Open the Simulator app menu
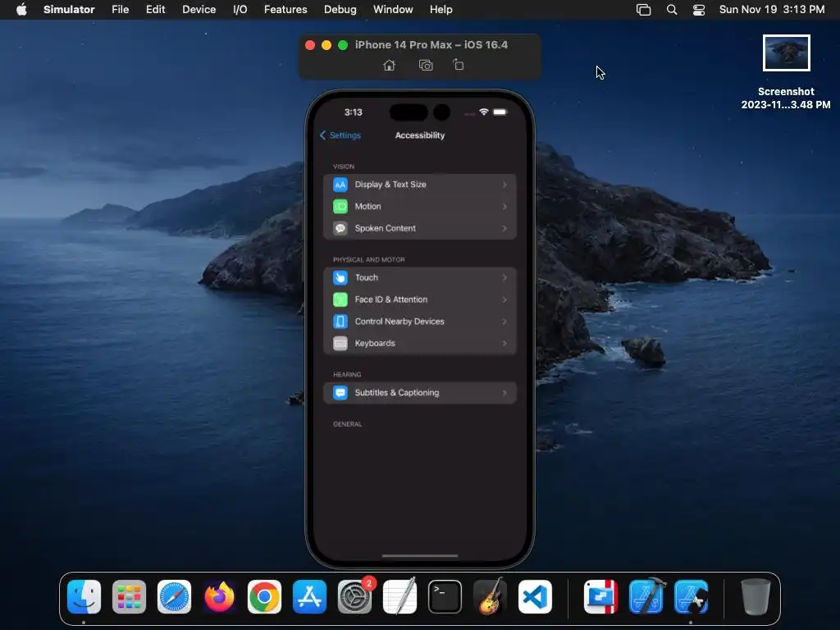Image resolution: width=840 pixels, height=630 pixels. pyautogui.click(x=69, y=10)
